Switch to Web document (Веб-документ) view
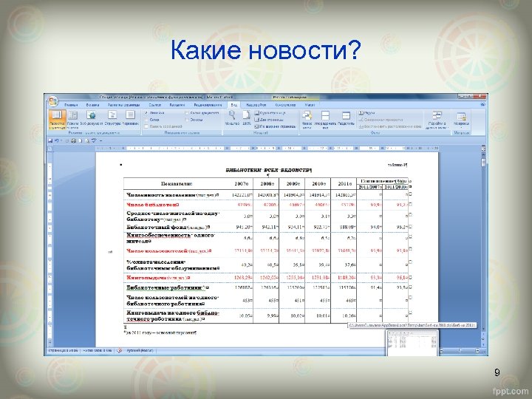 92,118
